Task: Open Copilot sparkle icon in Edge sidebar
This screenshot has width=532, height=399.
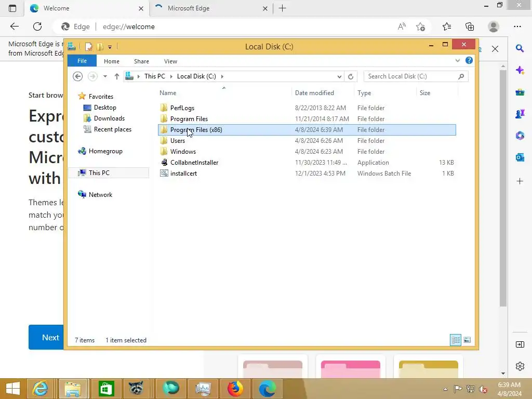Action: 520,70
